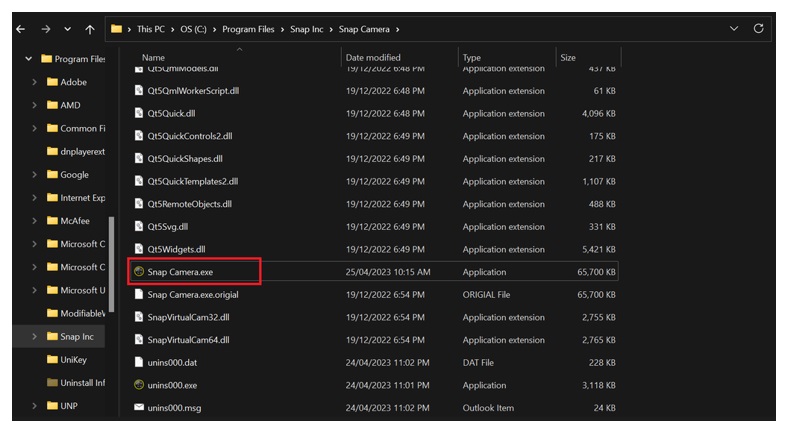Click Snap Inc in the breadcrumb path
The image size is (790, 429).
point(306,29)
